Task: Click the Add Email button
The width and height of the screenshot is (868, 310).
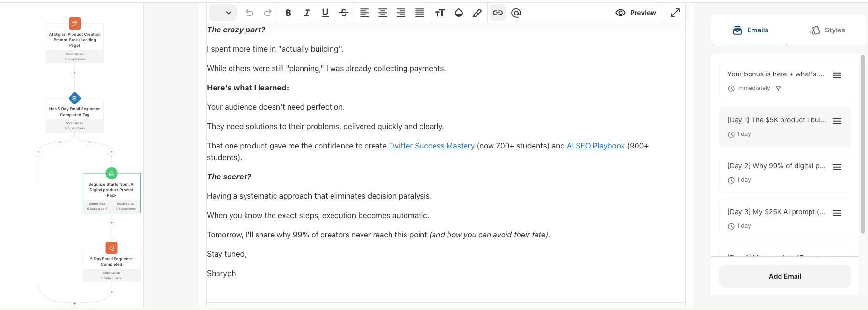Action: [785, 276]
